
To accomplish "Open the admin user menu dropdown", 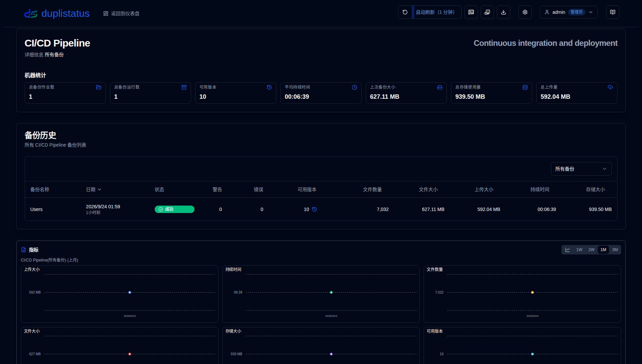I will coord(569,12).
